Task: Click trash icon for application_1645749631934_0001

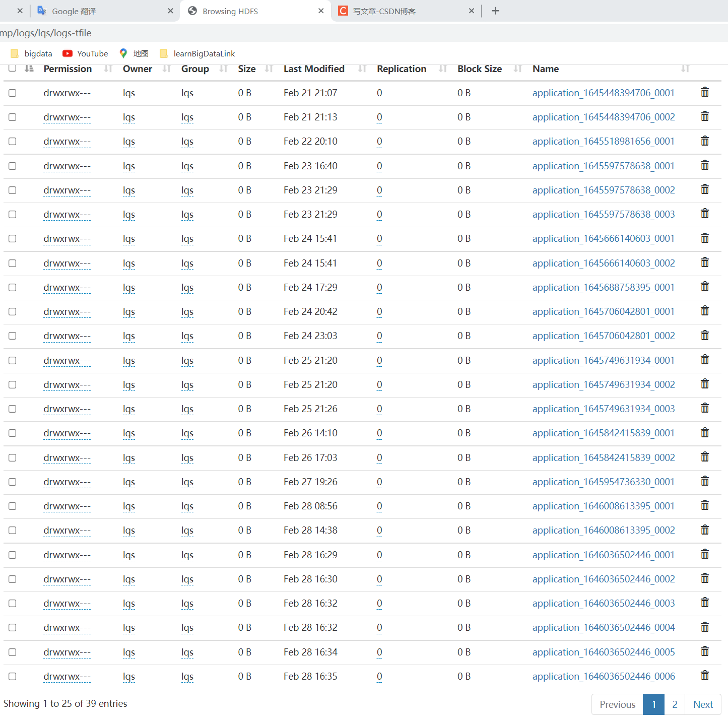Action: pyautogui.click(x=705, y=360)
